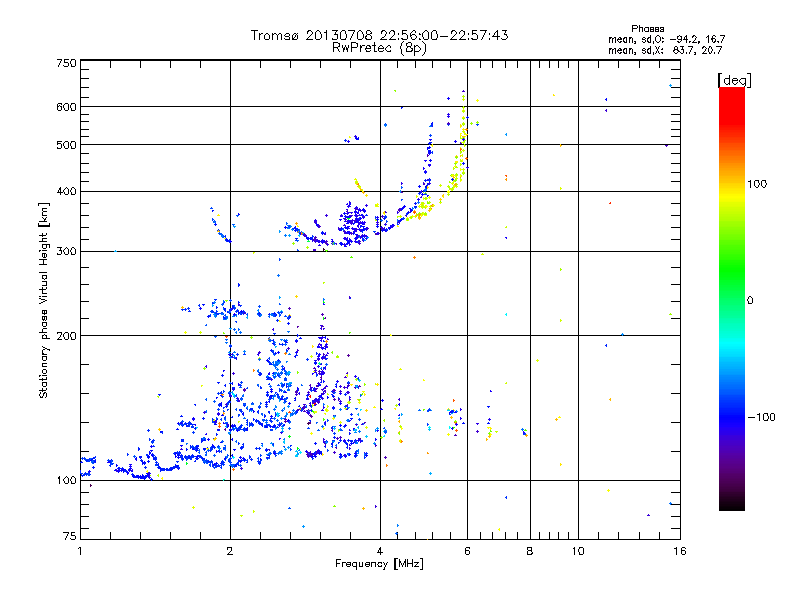Image resolution: width=800 pixels, height=600 pixels.
Task: Click the '500' y-axis tick label
Action: [x=66, y=145]
